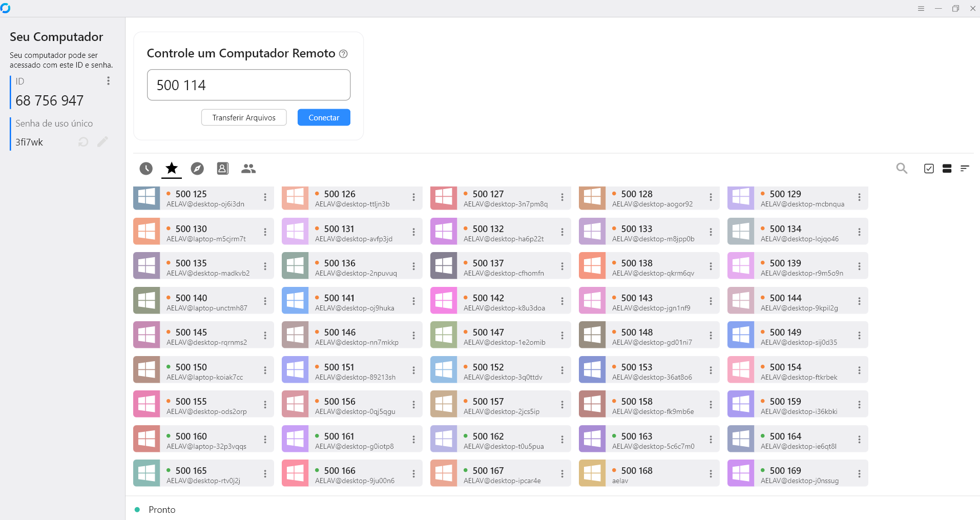Viewport: 980px width, 520px height.
Task: Click the search magnifier icon
Action: tap(902, 169)
